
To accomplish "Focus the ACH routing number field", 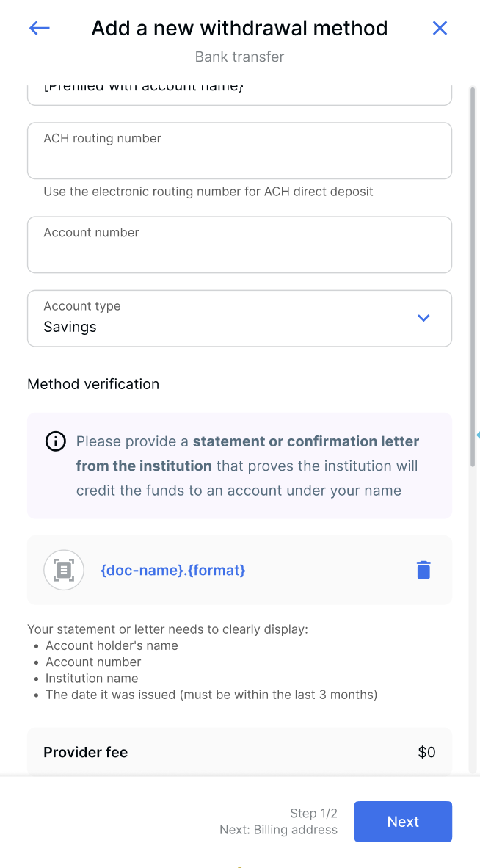I will pos(239,151).
